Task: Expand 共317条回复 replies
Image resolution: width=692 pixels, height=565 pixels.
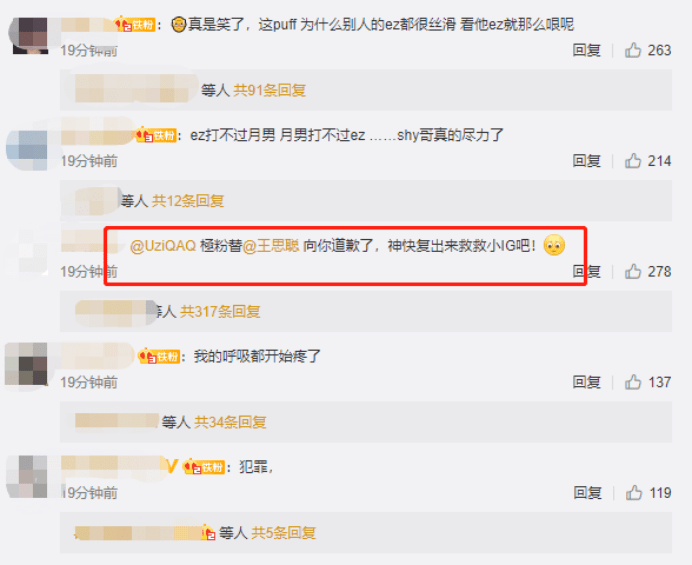Action: click(x=220, y=312)
